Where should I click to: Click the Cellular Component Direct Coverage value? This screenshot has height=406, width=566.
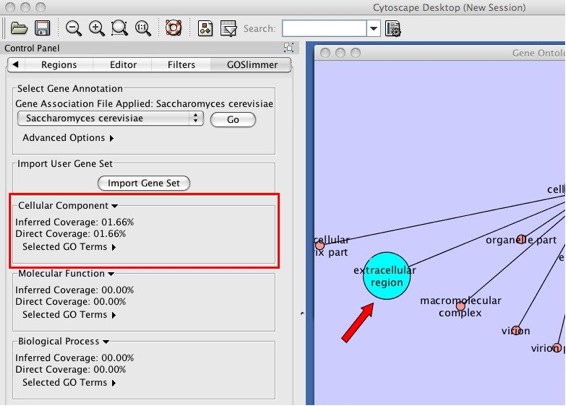tap(110, 234)
